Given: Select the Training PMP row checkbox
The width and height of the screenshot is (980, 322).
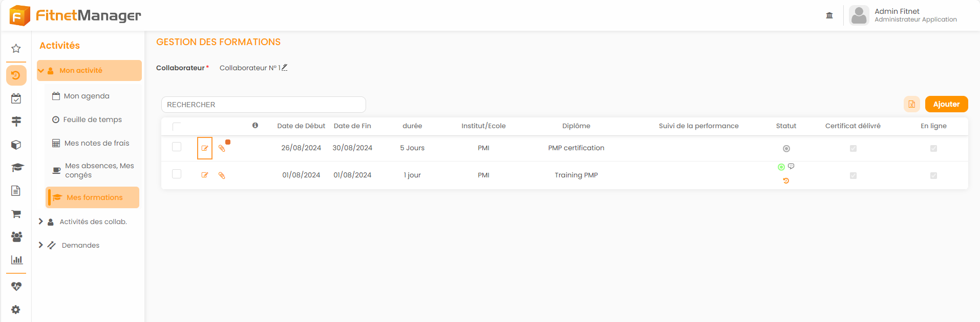Looking at the screenshot, I should coord(177,174).
